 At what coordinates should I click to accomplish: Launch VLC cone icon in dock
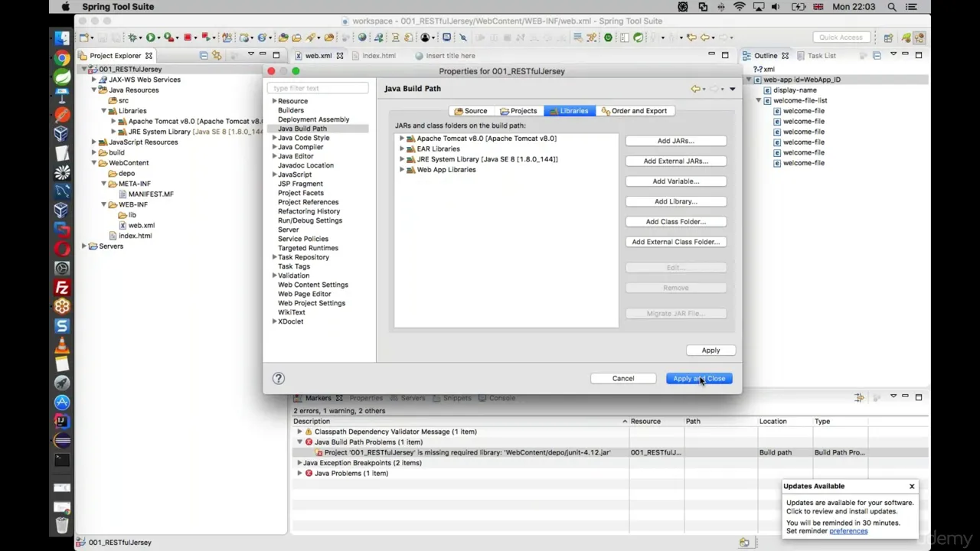(62, 345)
